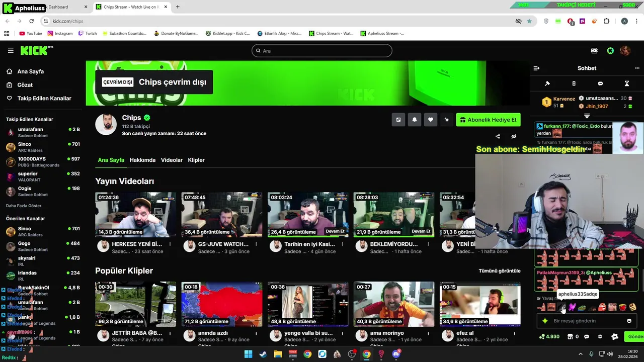This screenshot has width=644, height=362.
Task: Click the Kick search field Ara
Action: click(x=322, y=51)
